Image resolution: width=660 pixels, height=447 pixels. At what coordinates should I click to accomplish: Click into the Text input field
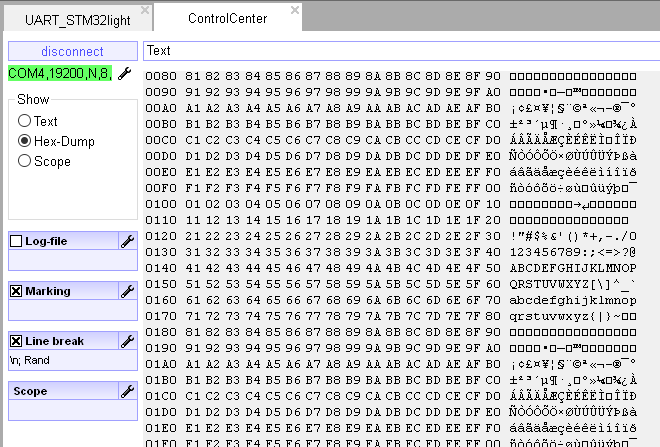[x=401, y=51]
